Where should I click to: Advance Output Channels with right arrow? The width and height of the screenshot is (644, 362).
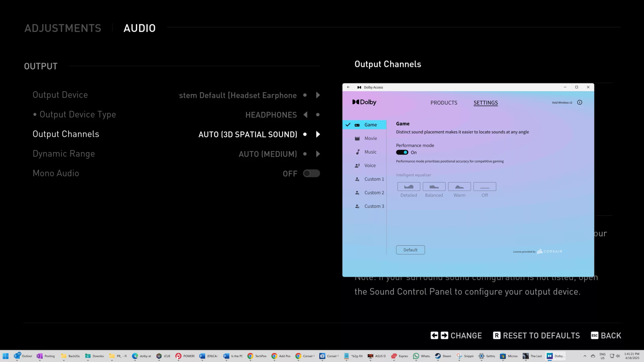click(x=318, y=134)
